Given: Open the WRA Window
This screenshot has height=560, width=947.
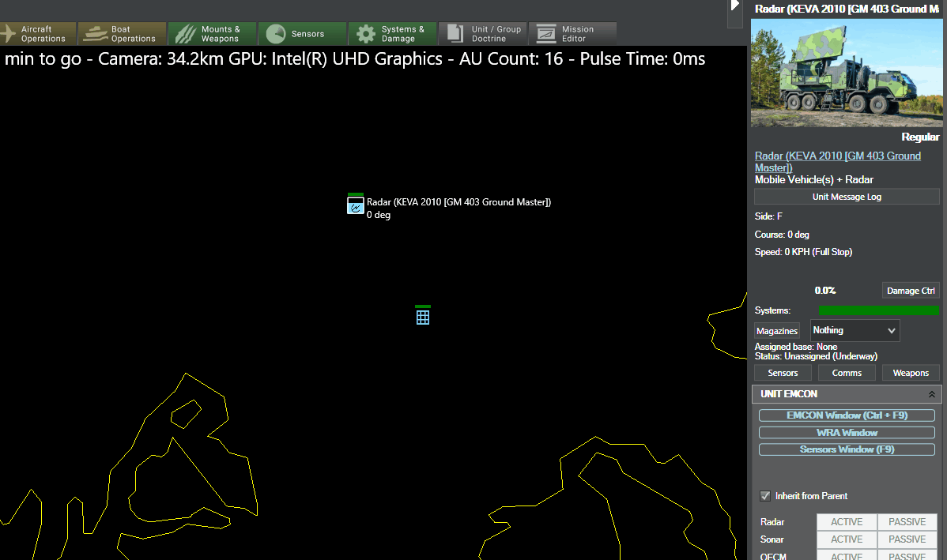Looking at the screenshot, I should (847, 433).
